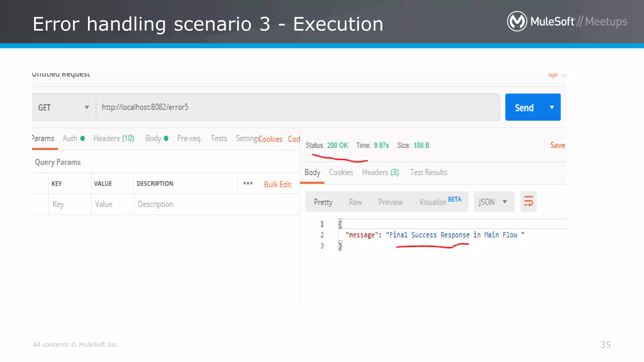644x362 pixels.
Task: Click the KEY column header
Action: [x=57, y=184]
